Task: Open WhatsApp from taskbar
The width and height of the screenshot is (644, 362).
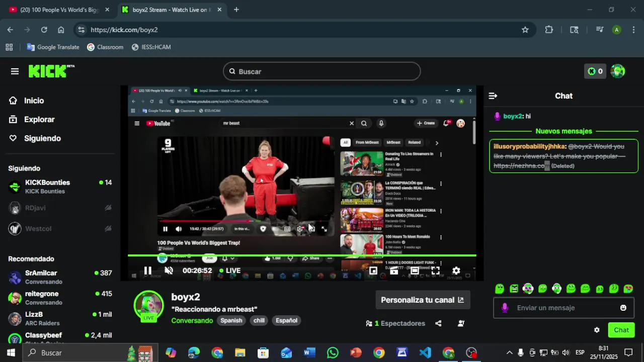Action: (333, 352)
